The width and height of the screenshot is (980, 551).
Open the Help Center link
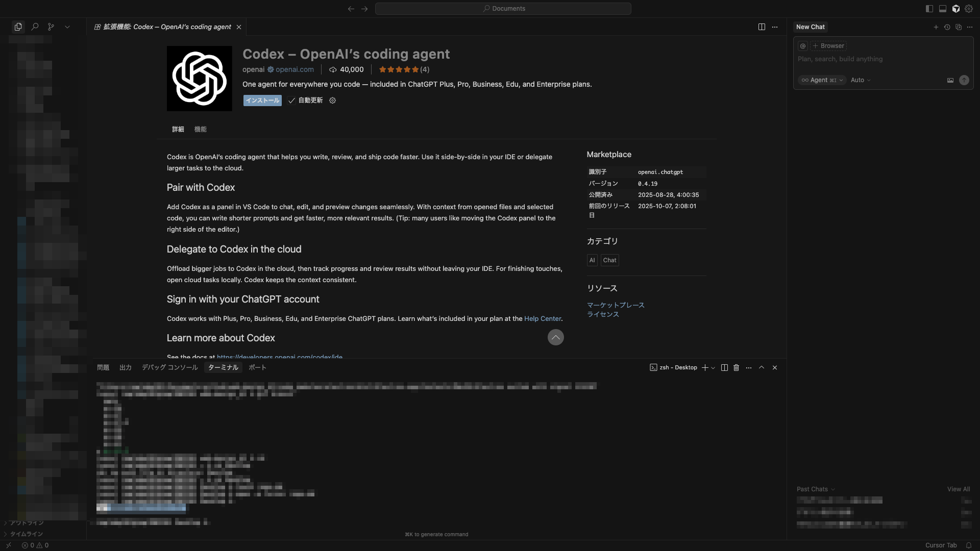point(543,318)
